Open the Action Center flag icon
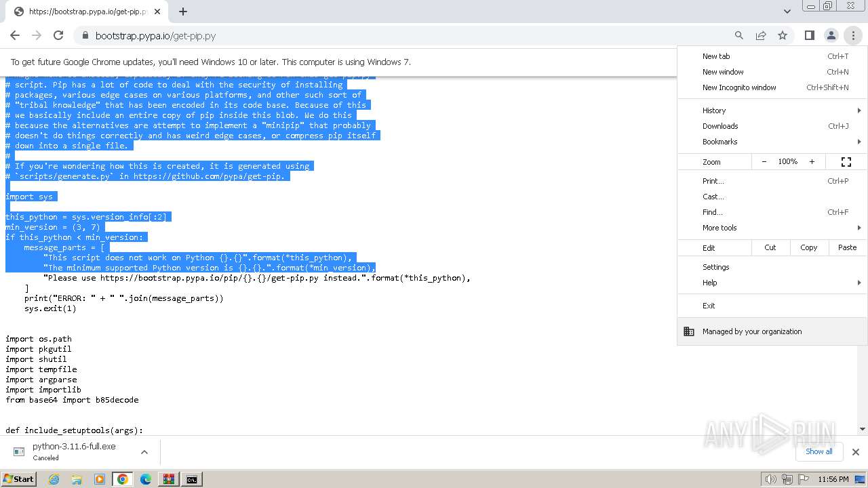This screenshot has height=488, width=868. pyautogui.click(x=804, y=479)
